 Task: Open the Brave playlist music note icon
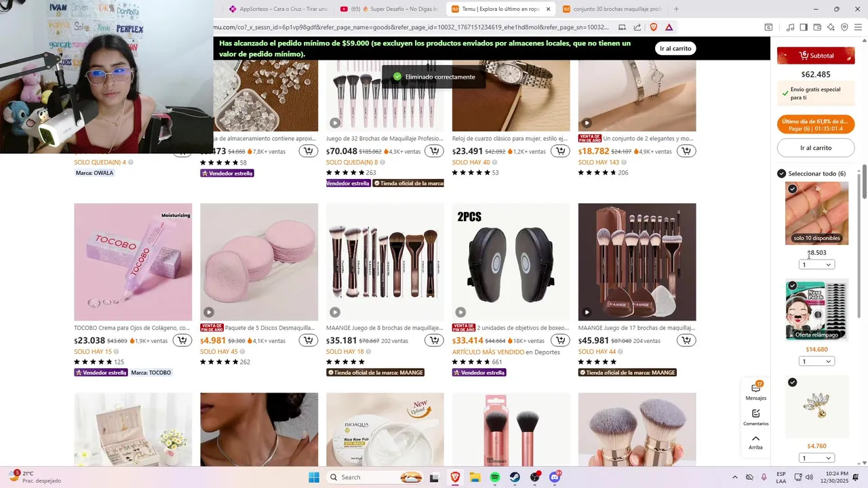point(790,27)
